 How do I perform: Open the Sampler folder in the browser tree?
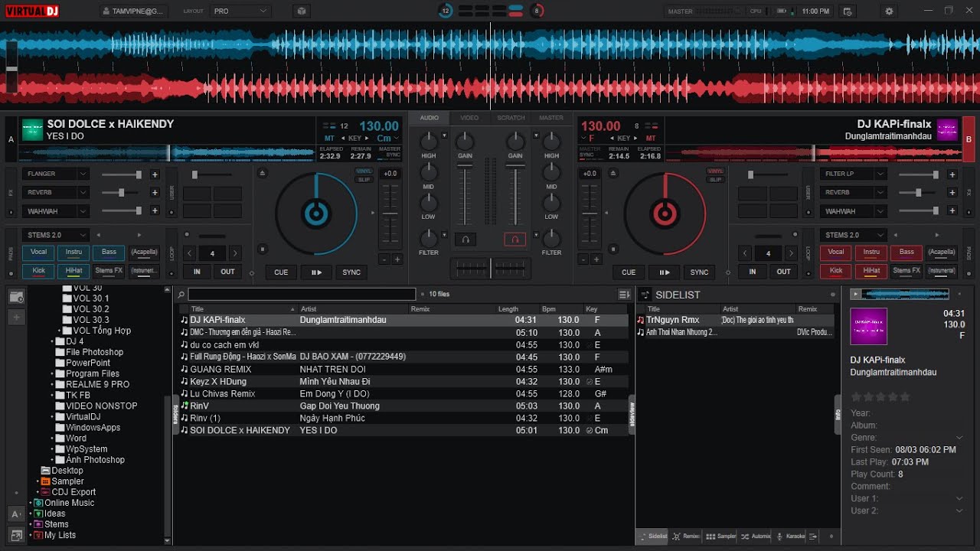click(x=67, y=481)
